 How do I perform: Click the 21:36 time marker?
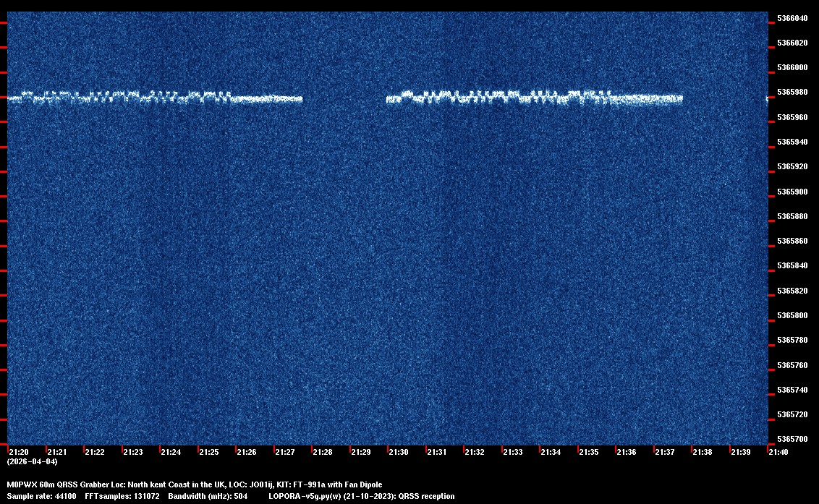[627, 452]
